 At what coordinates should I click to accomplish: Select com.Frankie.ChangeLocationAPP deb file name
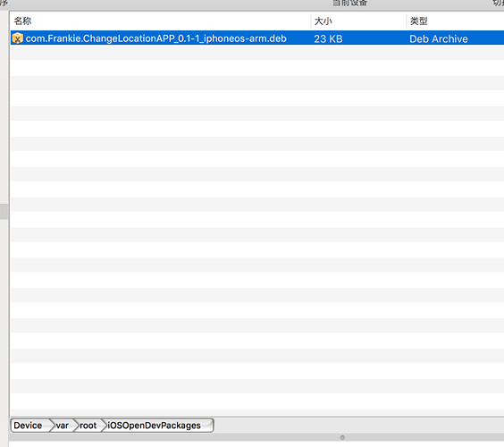click(155, 38)
